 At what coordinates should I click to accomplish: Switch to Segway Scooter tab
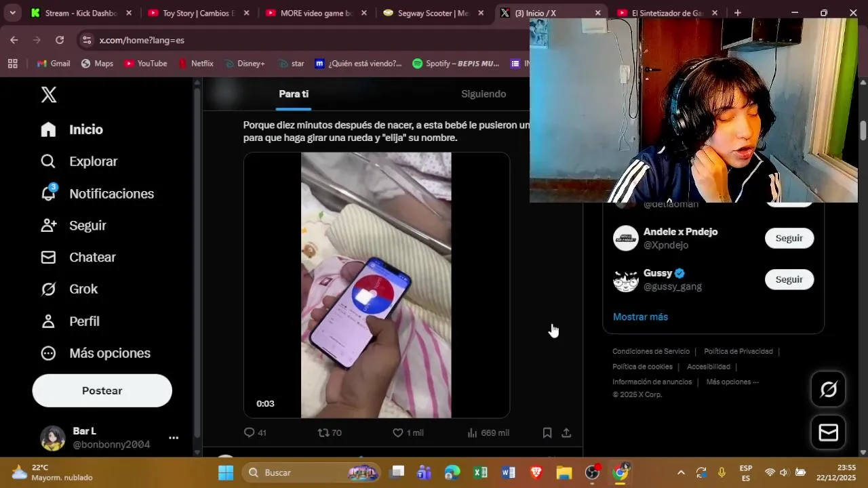pyautogui.click(x=434, y=13)
